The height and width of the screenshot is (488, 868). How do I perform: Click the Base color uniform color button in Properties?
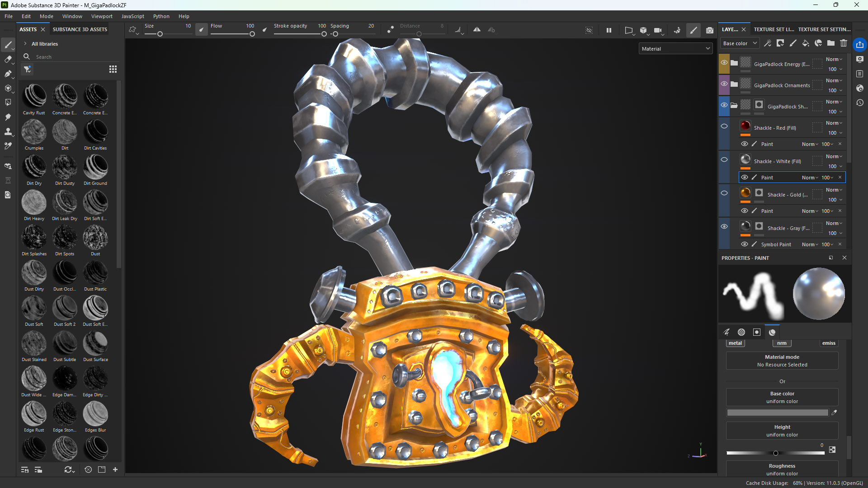[x=782, y=397]
